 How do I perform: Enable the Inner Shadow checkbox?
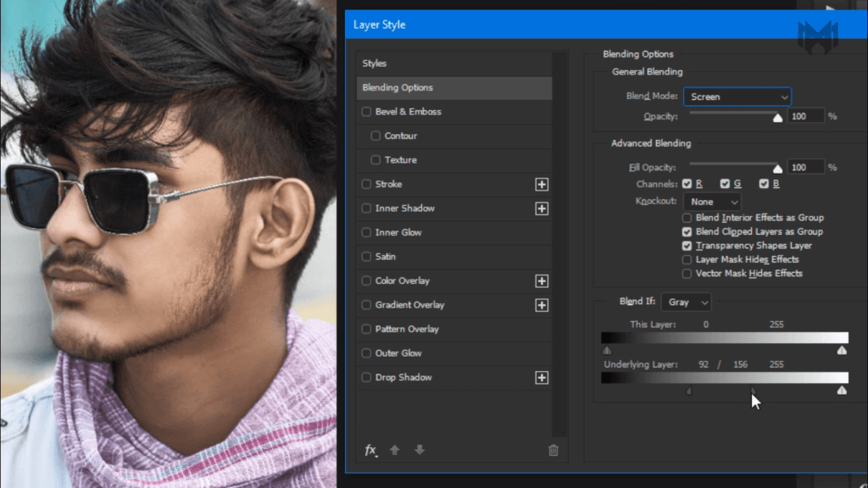click(x=366, y=208)
